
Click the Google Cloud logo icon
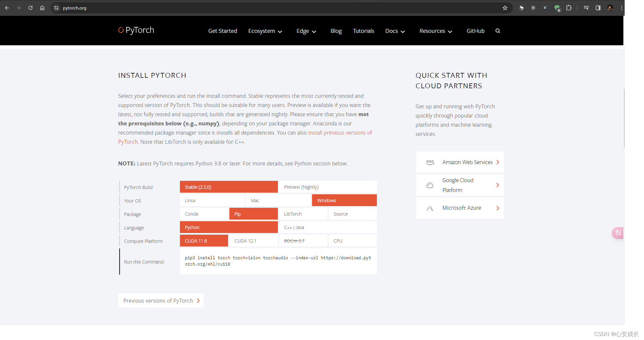[x=430, y=185]
